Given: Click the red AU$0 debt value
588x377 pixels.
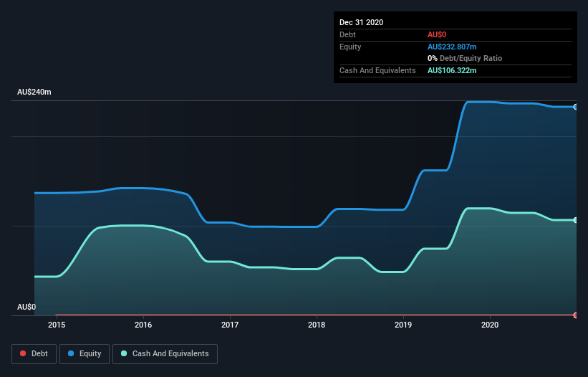Looking at the screenshot, I should pos(437,34).
